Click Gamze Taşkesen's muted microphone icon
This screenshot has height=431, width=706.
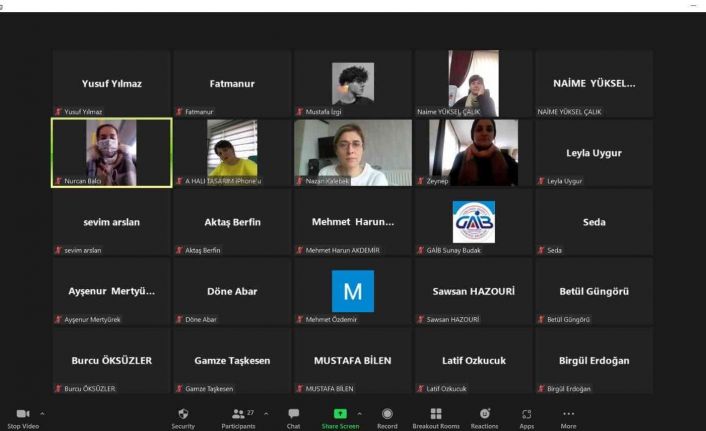179,388
